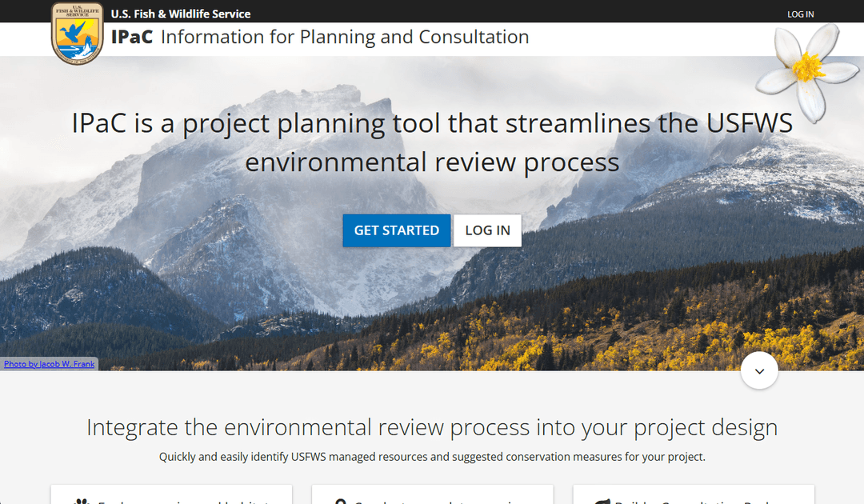Open the Photo by Jacob W. Frank link

(50, 364)
